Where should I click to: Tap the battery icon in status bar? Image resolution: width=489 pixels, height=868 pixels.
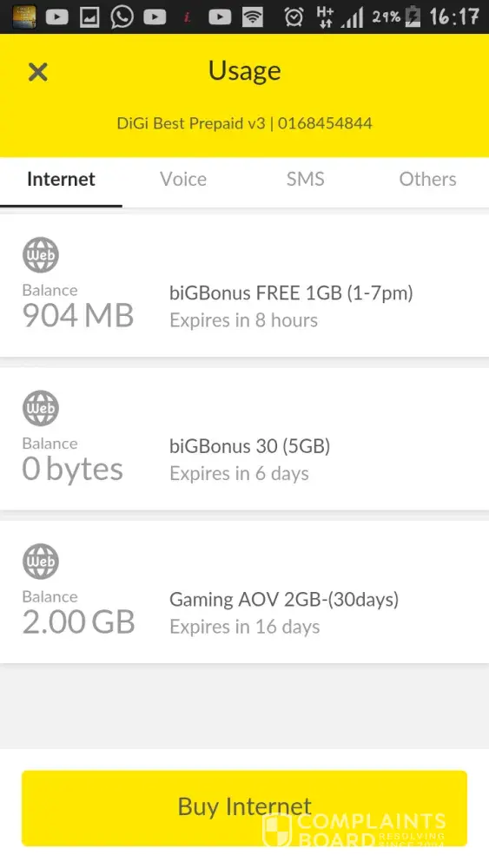point(413,16)
